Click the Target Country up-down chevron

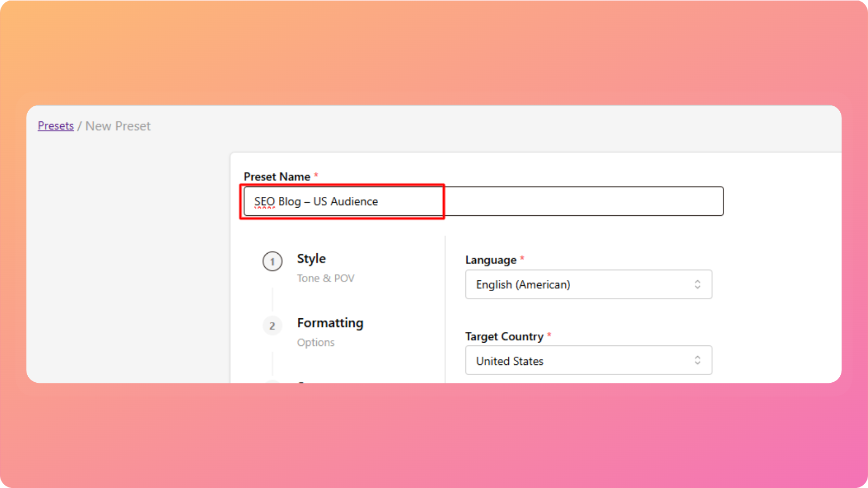[x=697, y=361]
